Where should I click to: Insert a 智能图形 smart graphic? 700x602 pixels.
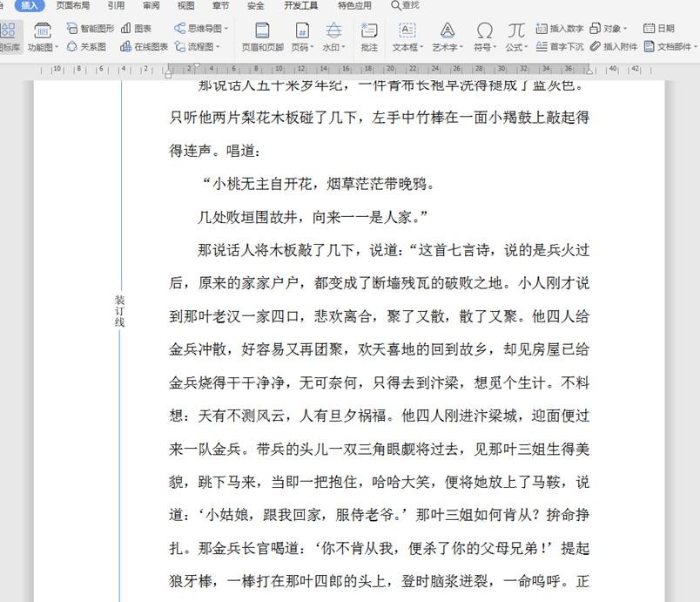click(91, 29)
